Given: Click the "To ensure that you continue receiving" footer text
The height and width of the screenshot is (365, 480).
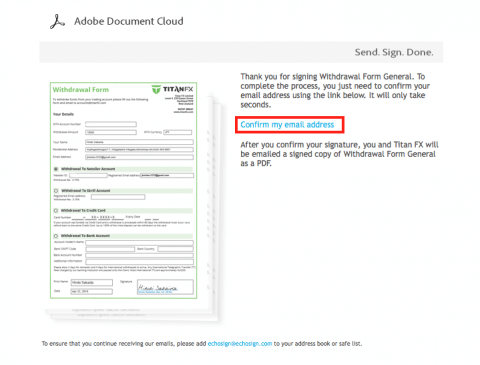Looking at the screenshot, I should (x=202, y=344).
